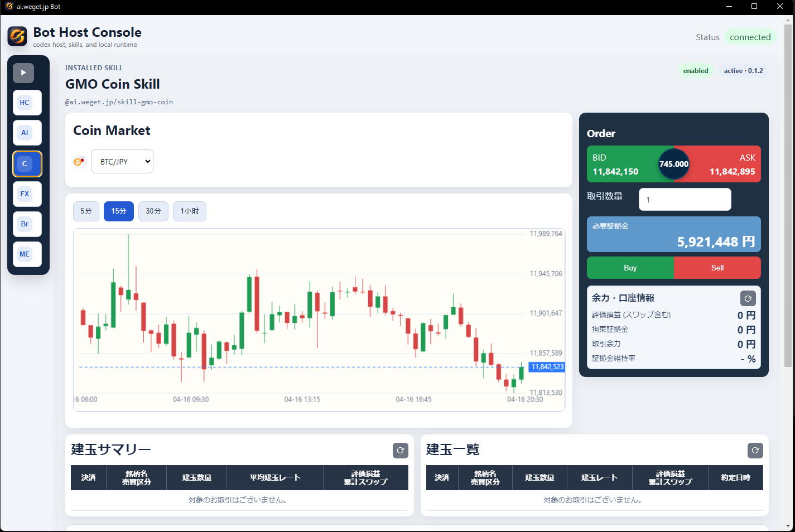795x532 pixels.
Task: Click 建玉数量 header in 建玉一覧 table
Action: click(539, 478)
